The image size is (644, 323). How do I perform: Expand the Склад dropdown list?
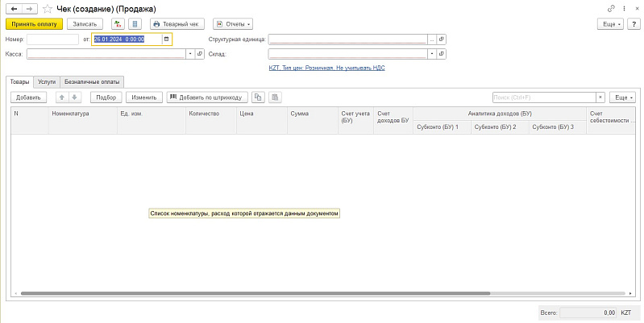tap(431, 54)
